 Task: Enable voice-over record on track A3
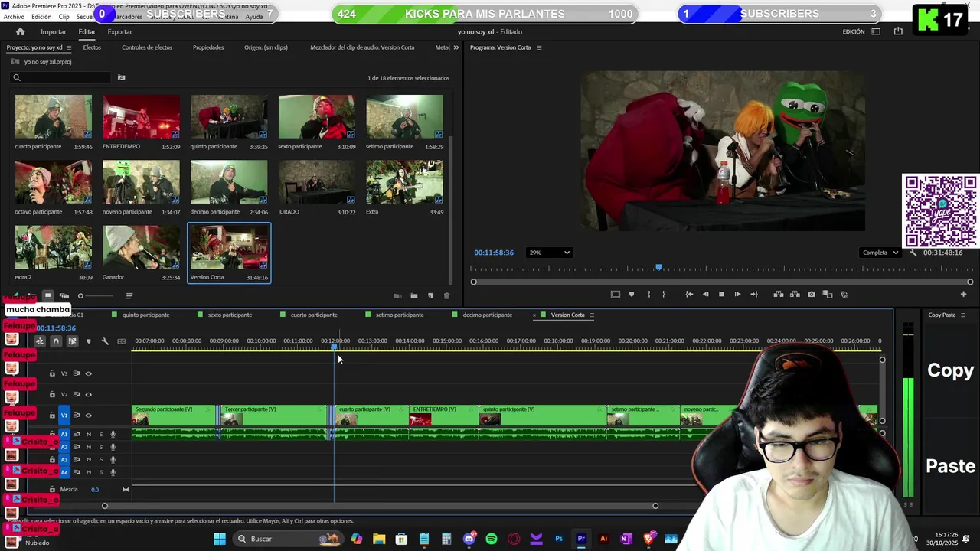[113, 460]
